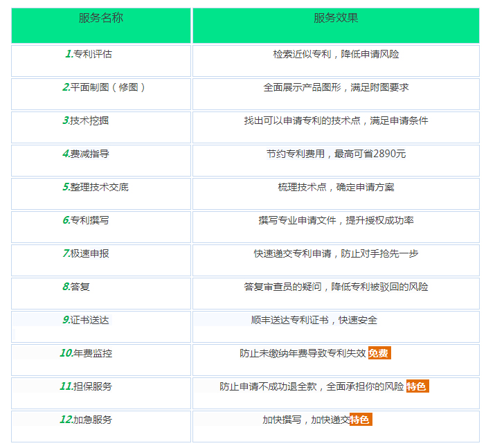Click the 特色 badge in 担保服务 row
486x448 pixels.
pos(417,386)
